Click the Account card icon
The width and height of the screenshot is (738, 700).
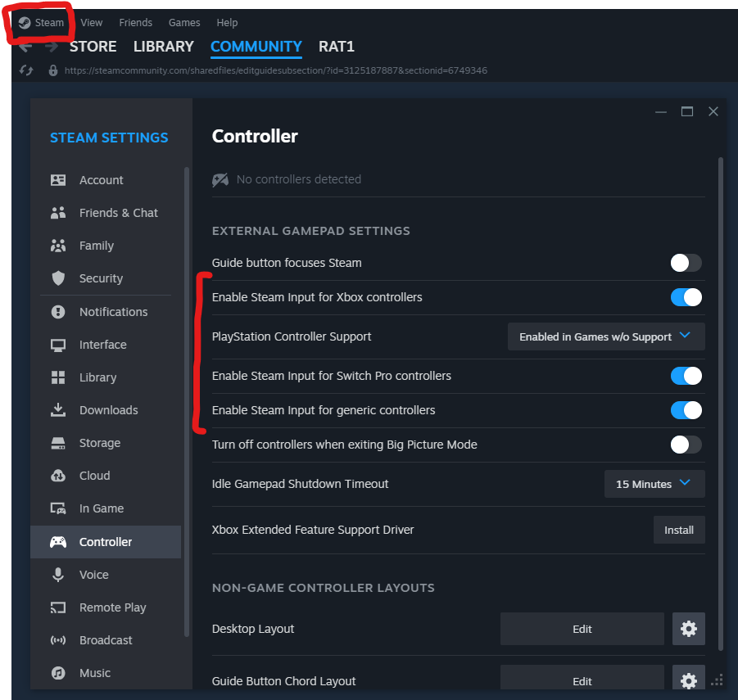58,180
